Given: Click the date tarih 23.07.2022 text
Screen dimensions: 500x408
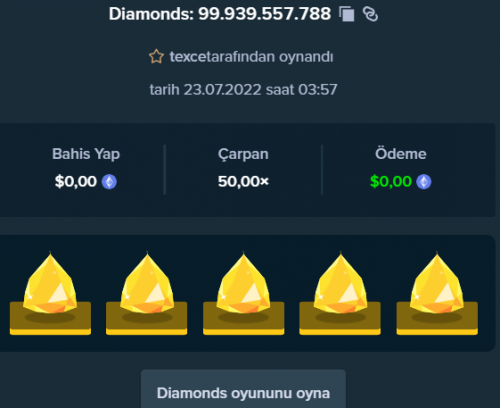Looking at the screenshot, I should [x=205, y=90].
